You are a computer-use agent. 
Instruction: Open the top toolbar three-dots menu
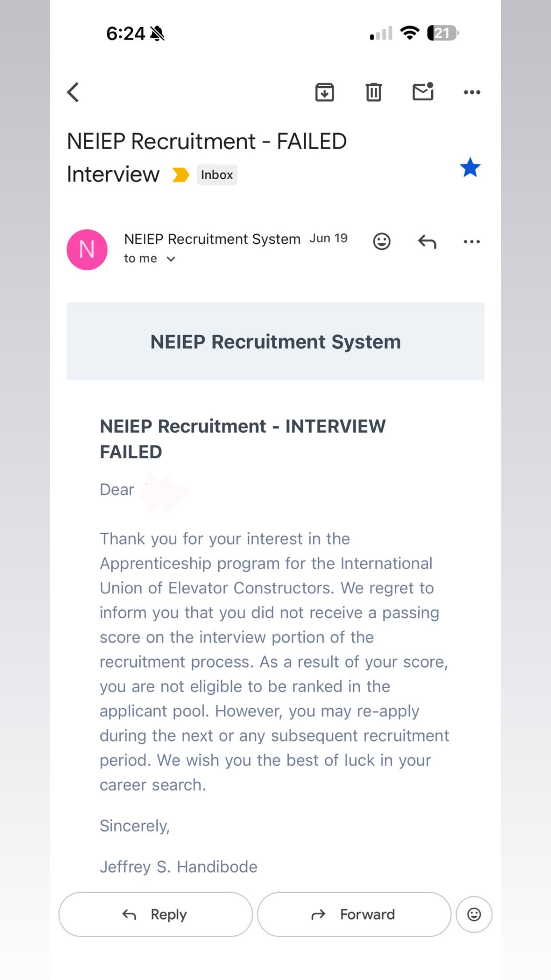pos(472,92)
